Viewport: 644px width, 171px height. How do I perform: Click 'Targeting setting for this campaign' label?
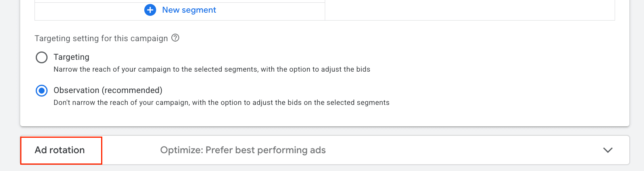tap(101, 38)
